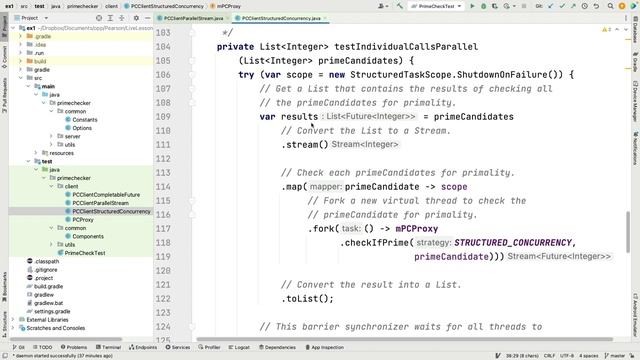Open PCProxy class in project tree
The image size is (640, 360).
[83, 220]
